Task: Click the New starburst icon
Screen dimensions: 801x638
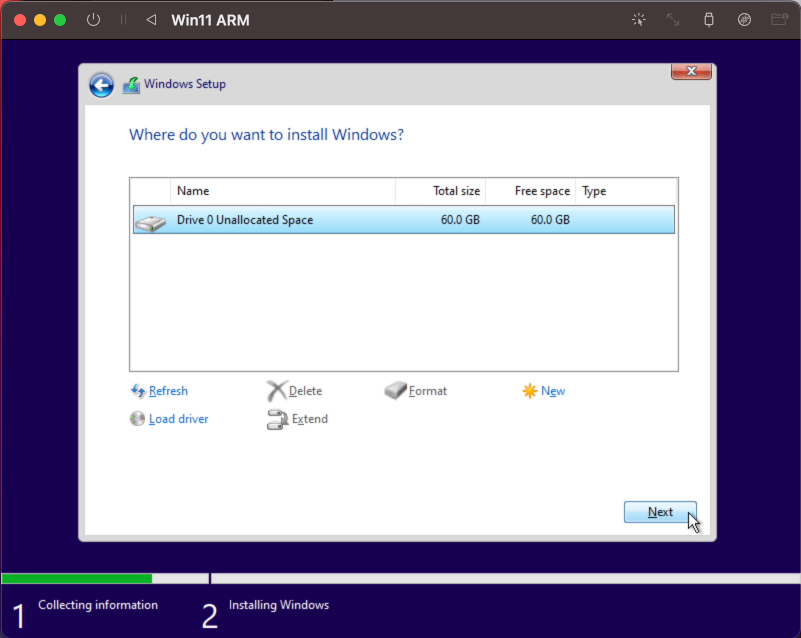Action: [x=530, y=391]
